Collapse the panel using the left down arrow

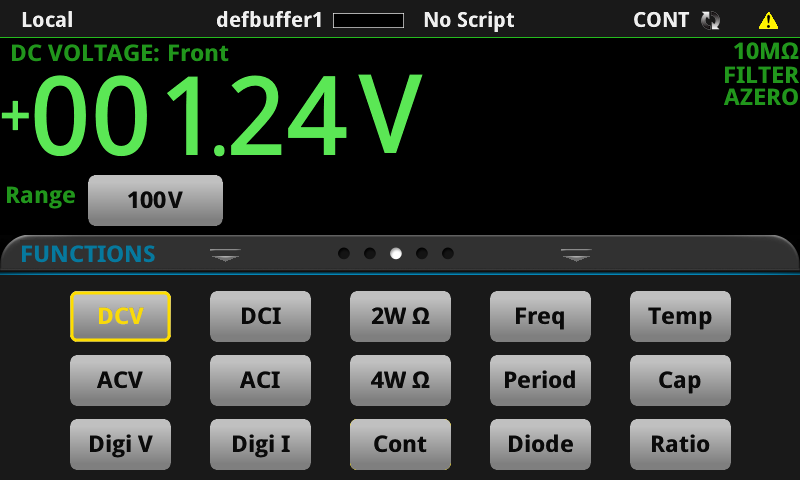click(225, 255)
